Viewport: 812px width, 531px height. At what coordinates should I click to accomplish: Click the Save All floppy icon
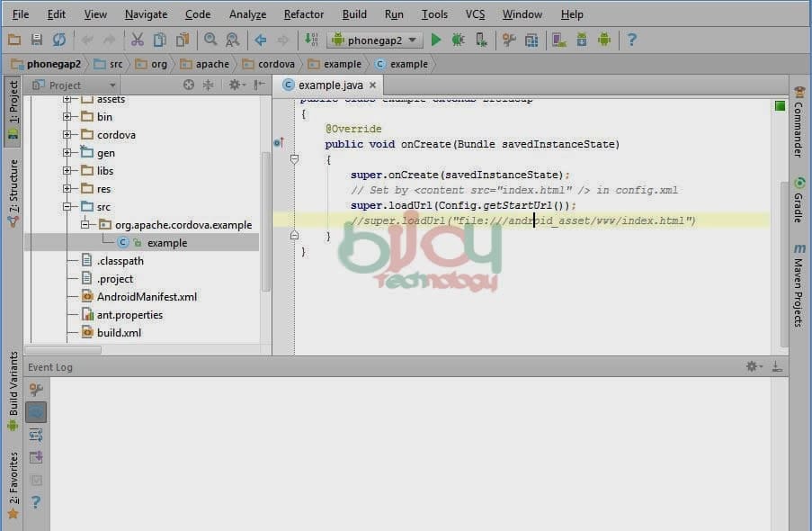coord(37,40)
